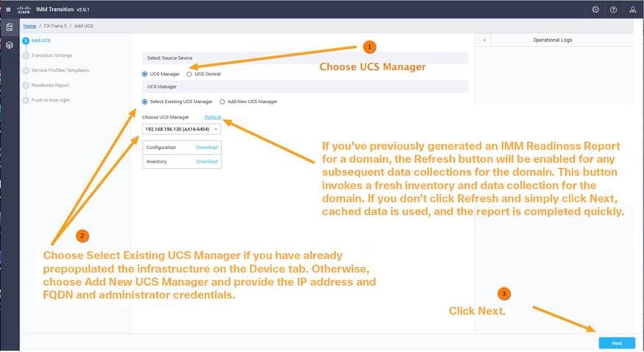Download the Configuration file

(206, 147)
